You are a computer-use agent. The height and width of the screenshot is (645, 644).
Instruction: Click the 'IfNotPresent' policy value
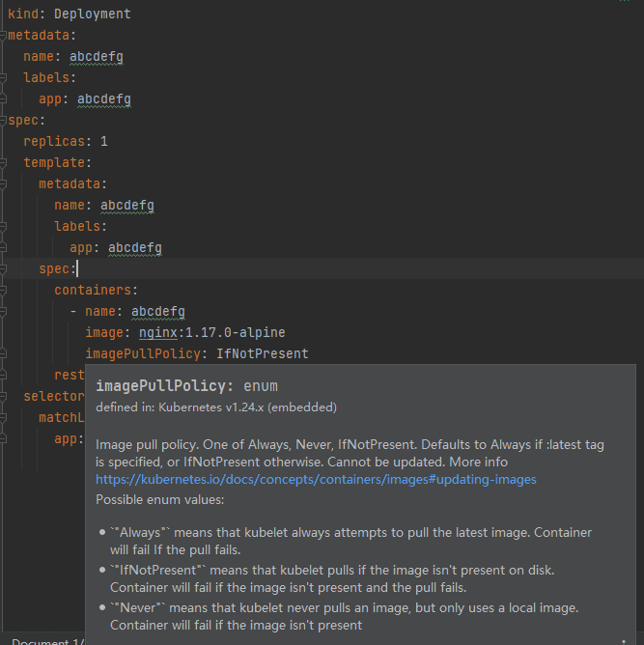tap(263, 353)
